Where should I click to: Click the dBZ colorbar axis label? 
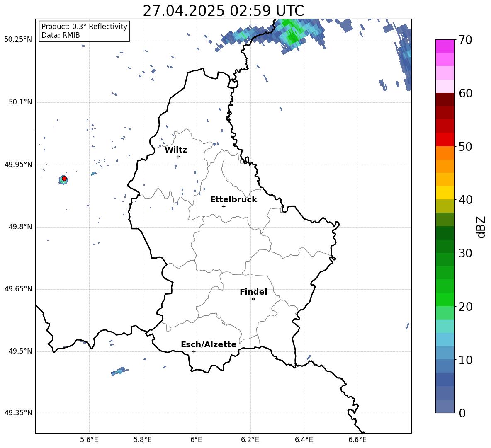pyautogui.click(x=481, y=227)
